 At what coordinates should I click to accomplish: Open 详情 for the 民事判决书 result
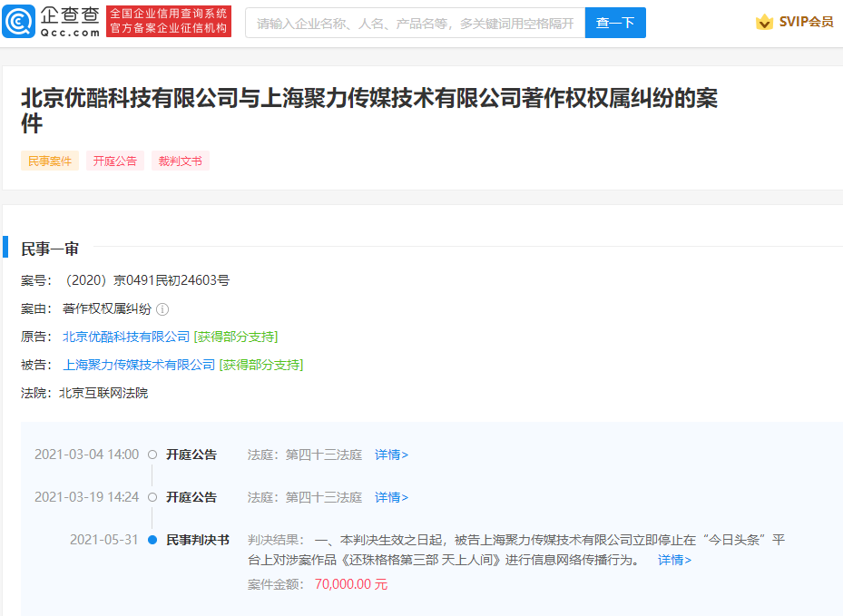[675, 560]
